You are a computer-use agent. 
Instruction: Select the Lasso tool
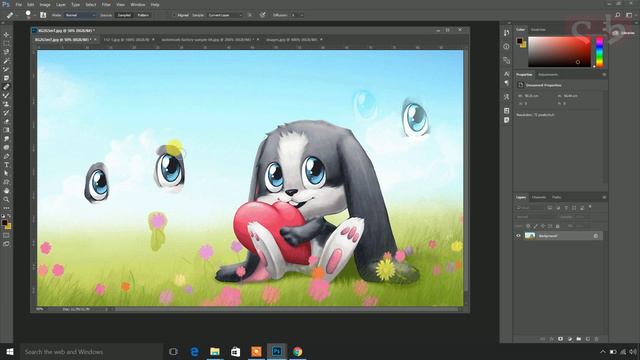pos(6,52)
